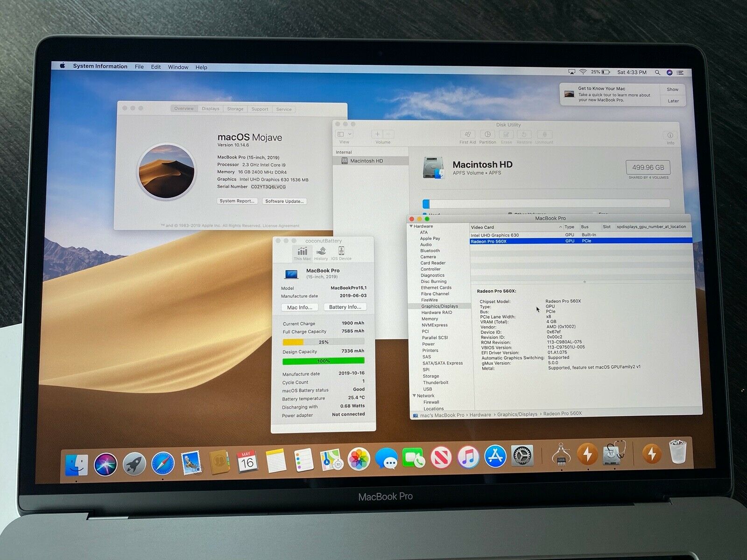Open Finder from the Dock

[77, 464]
